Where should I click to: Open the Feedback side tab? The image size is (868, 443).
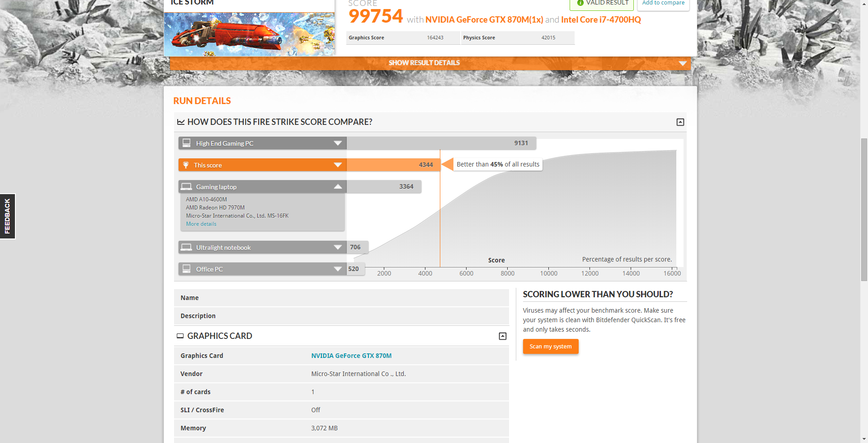click(x=7, y=216)
